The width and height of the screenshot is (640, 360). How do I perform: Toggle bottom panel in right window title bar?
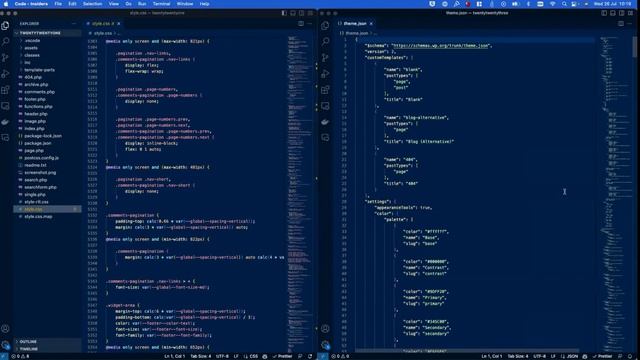[613, 13]
